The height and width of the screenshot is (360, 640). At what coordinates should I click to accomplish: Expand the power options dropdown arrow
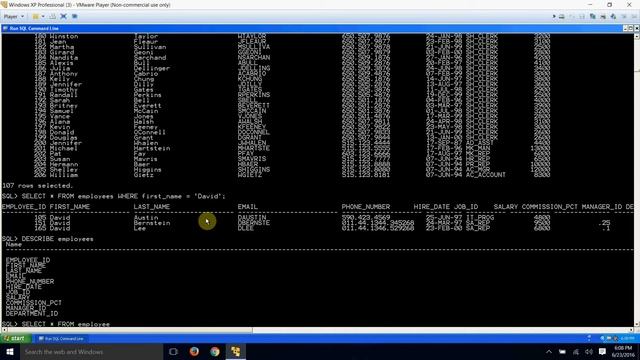coord(43,16)
